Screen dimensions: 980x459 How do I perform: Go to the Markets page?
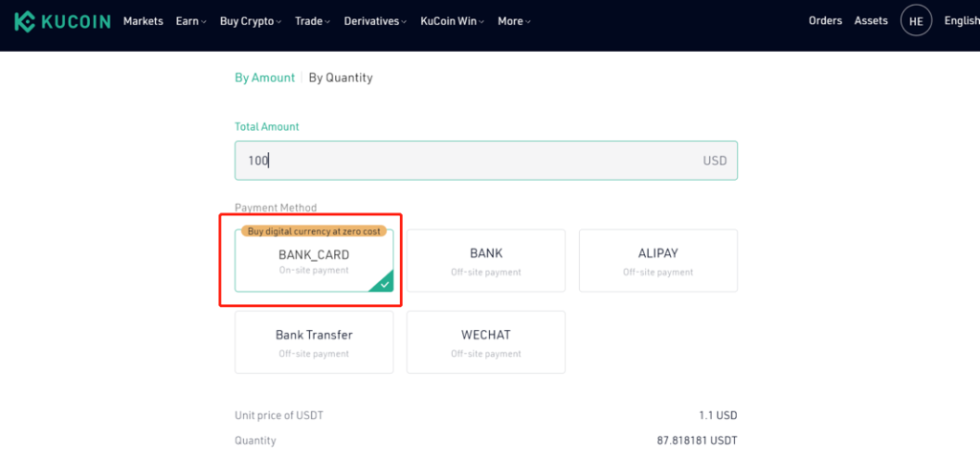coord(144,21)
